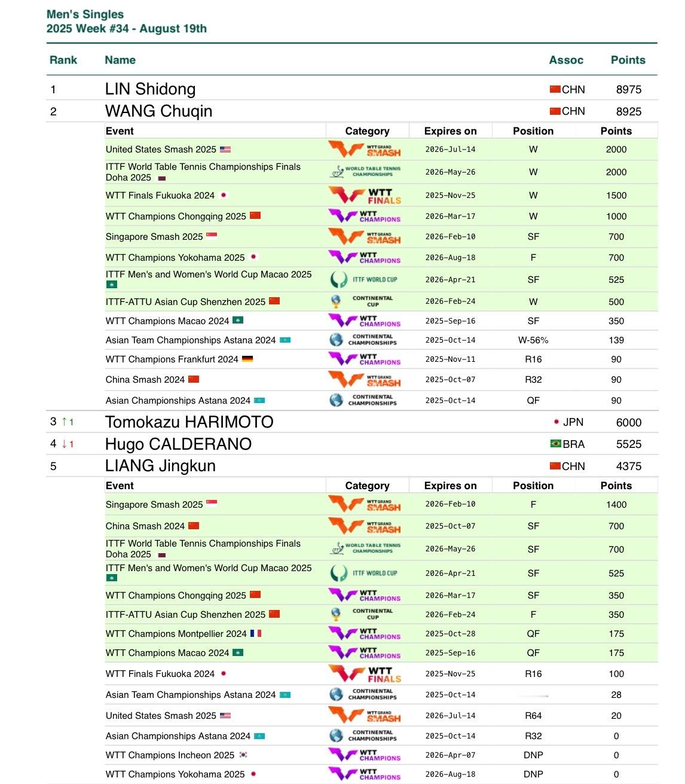Click WTT Champions logo in LIANG's Incheon 2025 row
Image resolution: width=685 pixels, height=784 pixels.
click(365, 755)
